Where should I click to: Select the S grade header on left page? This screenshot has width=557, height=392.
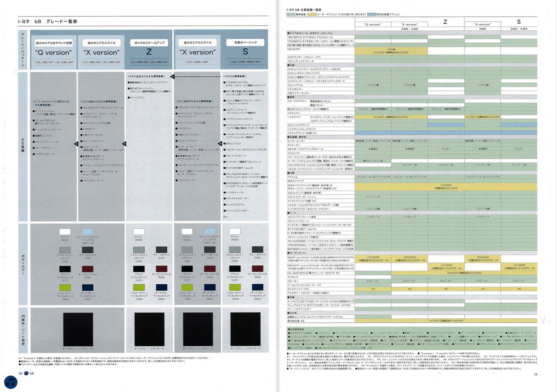pyautogui.click(x=245, y=52)
